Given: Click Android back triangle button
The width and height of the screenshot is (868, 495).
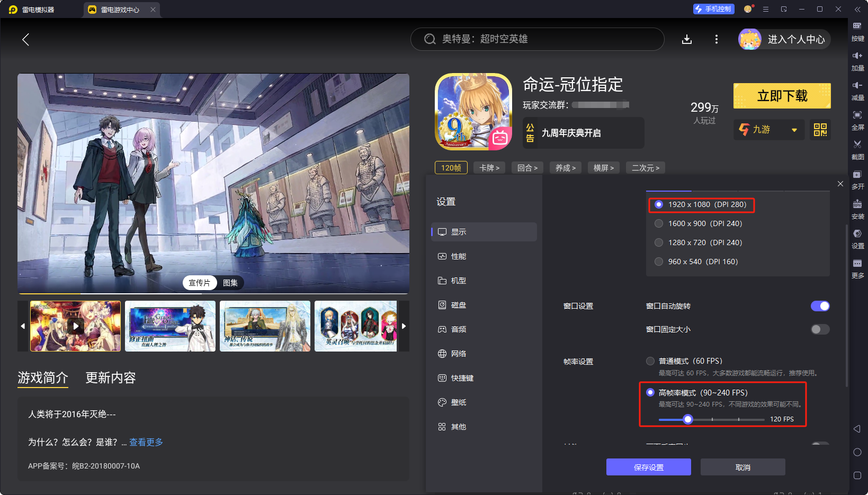Looking at the screenshot, I should pos(857,429).
